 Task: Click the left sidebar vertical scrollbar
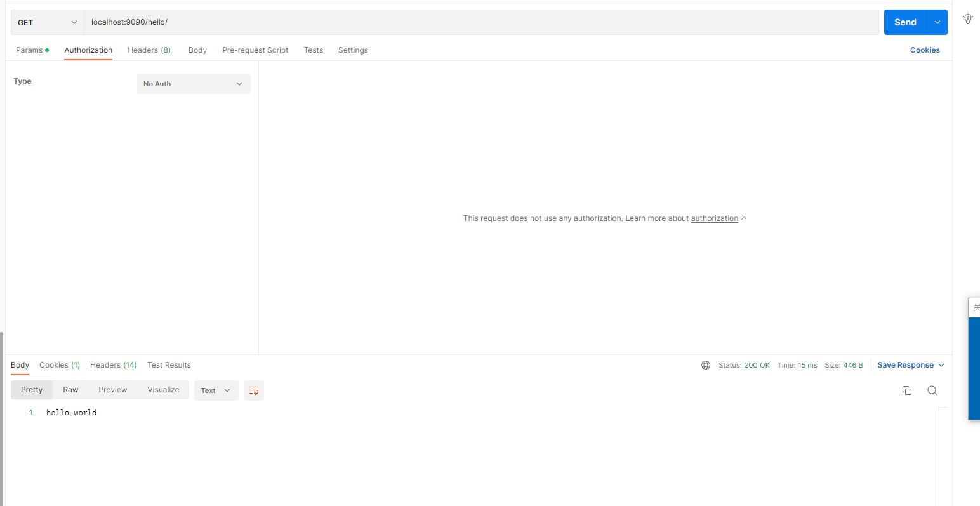tap(2, 419)
